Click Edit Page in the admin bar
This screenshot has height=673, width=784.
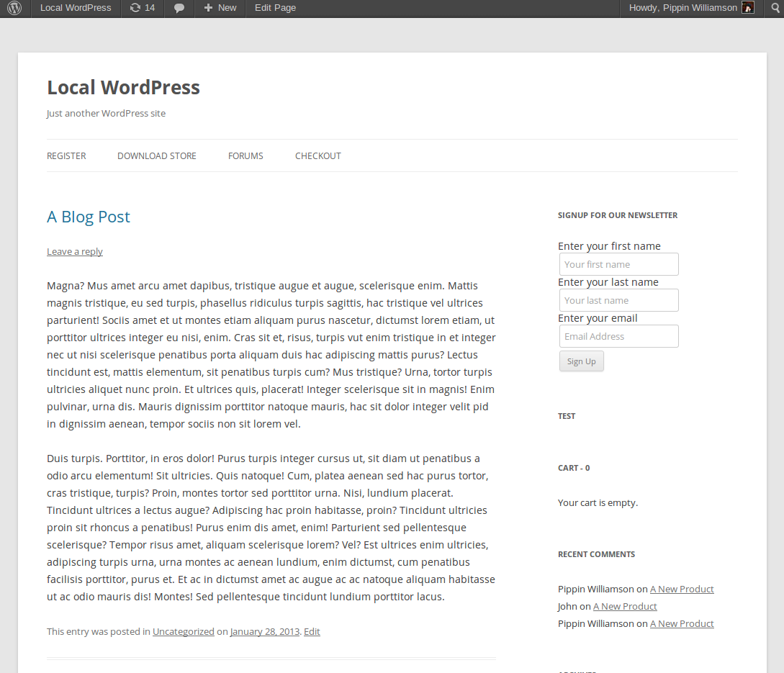click(x=275, y=8)
